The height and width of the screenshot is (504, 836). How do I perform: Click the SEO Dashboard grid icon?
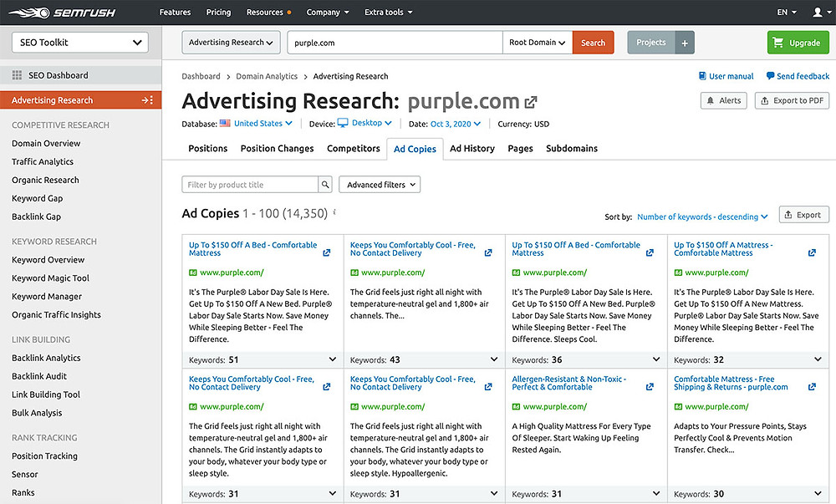pyautogui.click(x=17, y=75)
